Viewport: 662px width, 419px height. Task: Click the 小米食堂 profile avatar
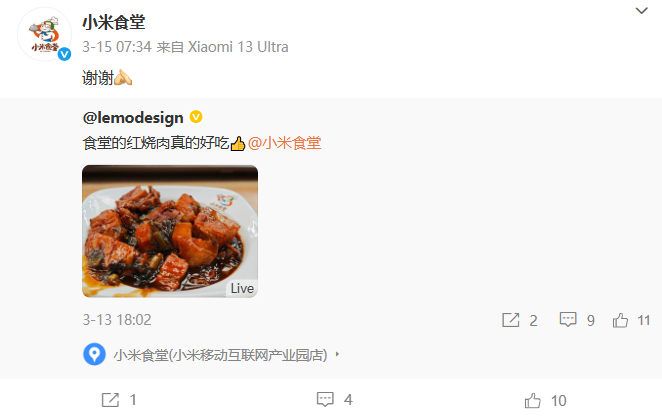pos(44,34)
